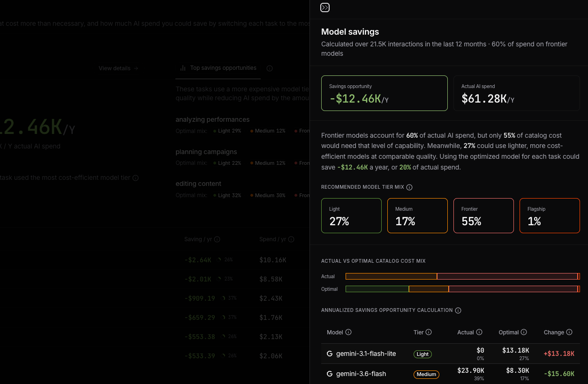This screenshot has height=384, width=588.
Task: Click the -$15.60K change value
Action: [x=559, y=374]
